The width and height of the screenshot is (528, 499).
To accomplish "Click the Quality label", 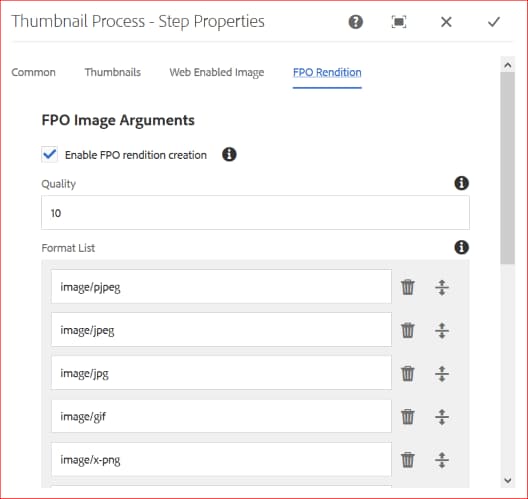I will pos(59,184).
